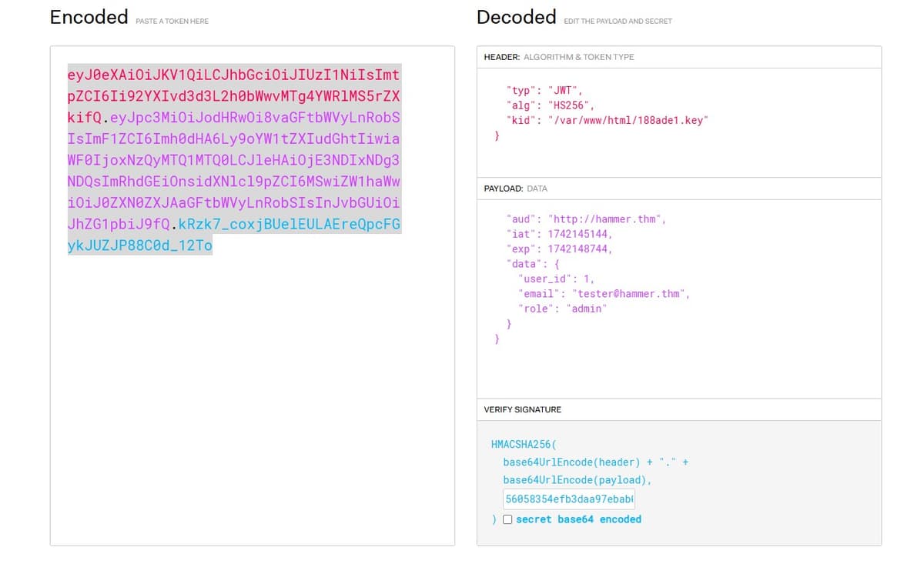Click the "role" admin value in payload
The width and height of the screenshot is (924, 564).
click(587, 308)
